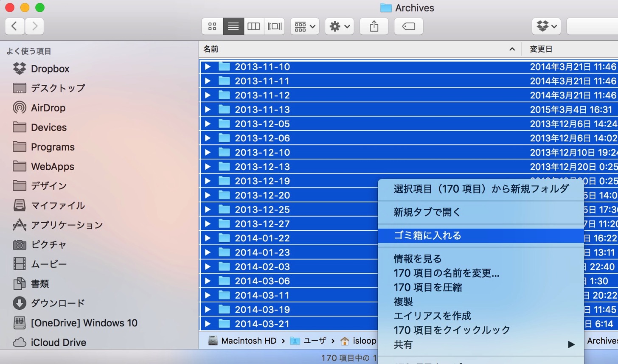Image resolution: width=618 pixels, height=364 pixels.
Task: Select the 2013-12-19 folder row
Action: (x=289, y=181)
